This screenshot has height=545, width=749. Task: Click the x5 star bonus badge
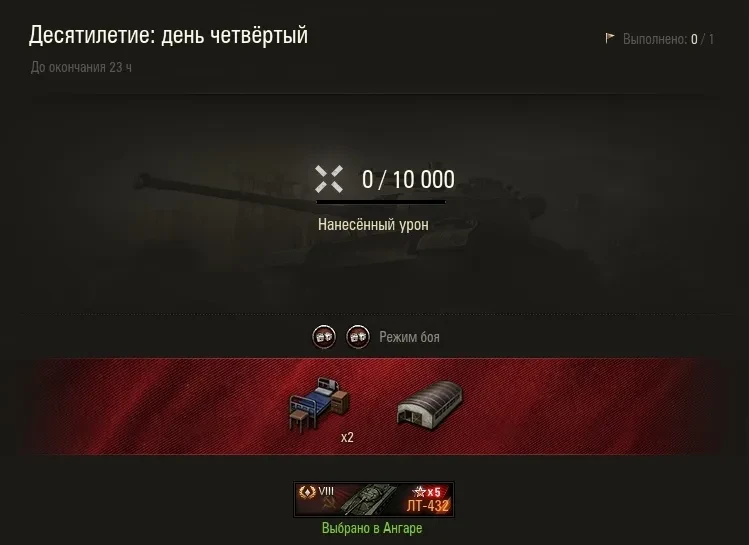427,492
